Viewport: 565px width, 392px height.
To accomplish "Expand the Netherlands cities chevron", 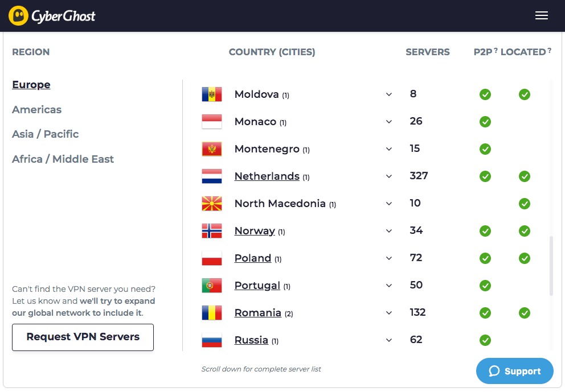I will click(389, 176).
